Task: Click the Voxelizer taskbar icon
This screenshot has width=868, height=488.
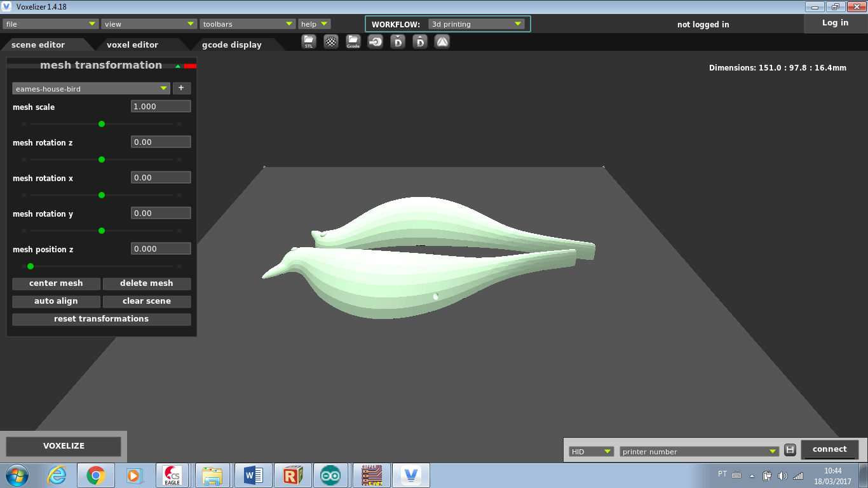Action: tap(412, 475)
